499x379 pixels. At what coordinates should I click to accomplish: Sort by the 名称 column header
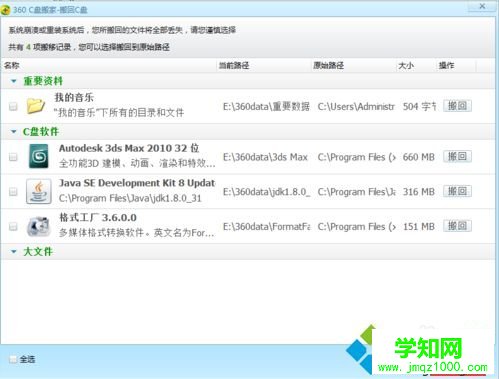pyautogui.click(x=109, y=65)
